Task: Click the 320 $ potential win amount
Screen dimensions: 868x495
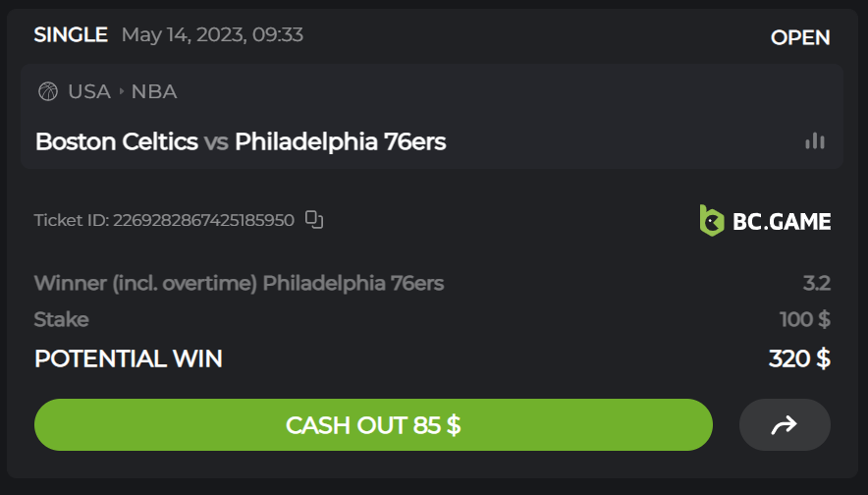Action: click(x=799, y=358)
